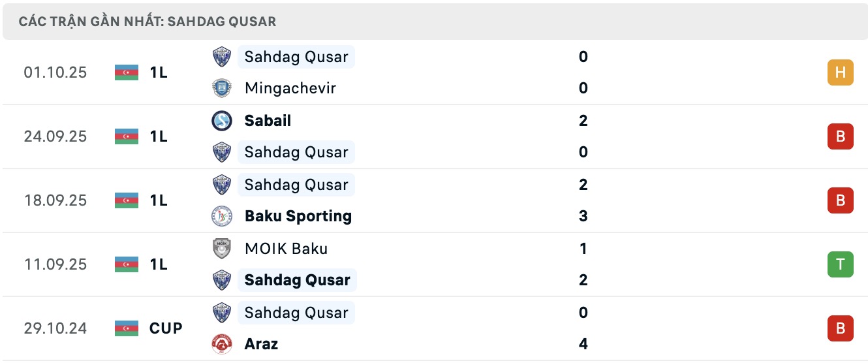Open the Araz team name link
The width and height of the screenshot is (868, 363).
[x=261, y=344]
